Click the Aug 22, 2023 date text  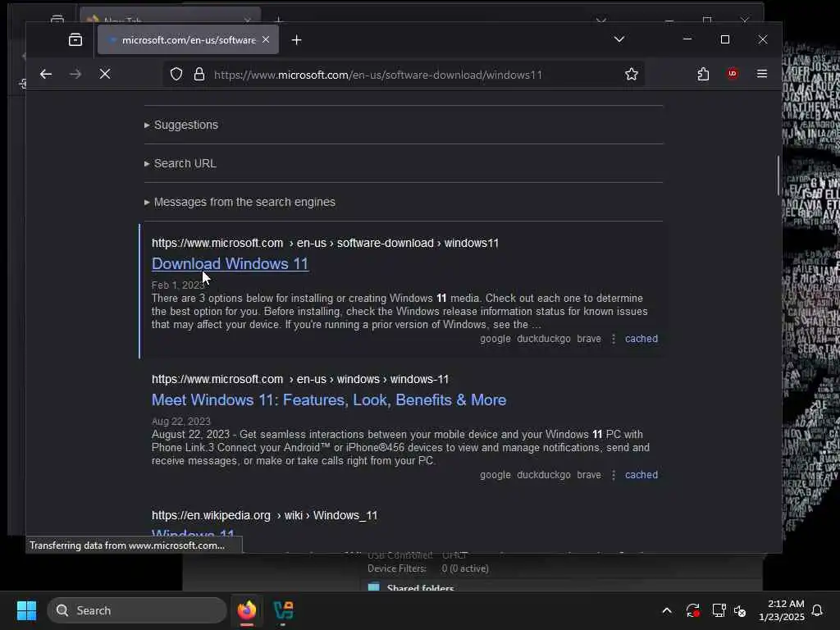coord(181,422)
